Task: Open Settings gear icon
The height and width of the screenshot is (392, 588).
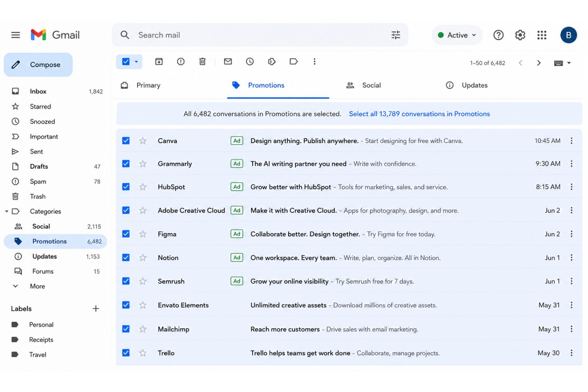Action: pyautogui.click(x=520, y=35)
